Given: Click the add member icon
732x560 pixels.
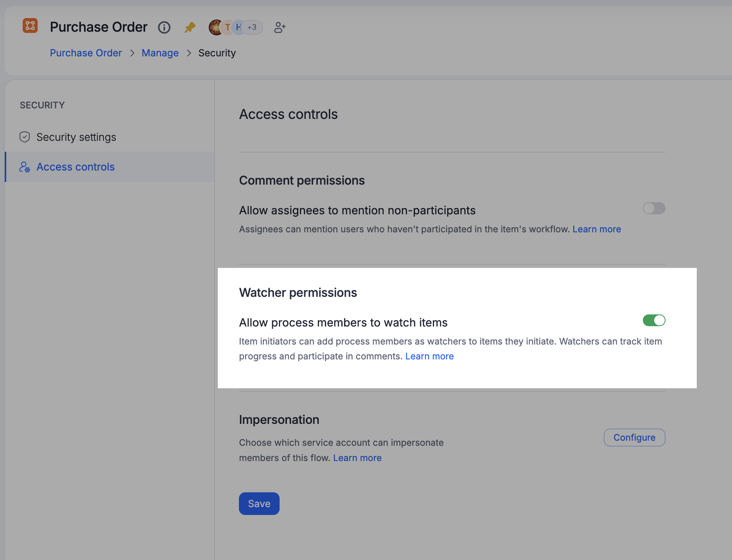Looking at the screenshot, I should click(280, 27).
